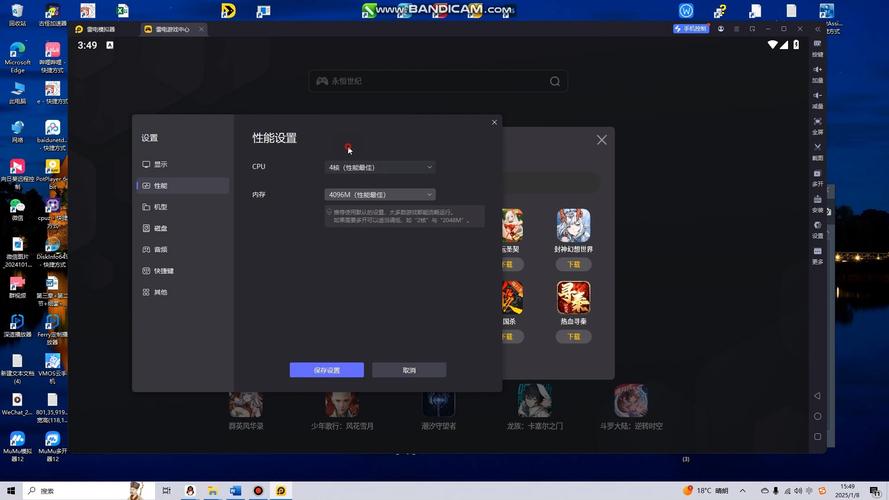Tap the Android recent apps square button
This screenshot has width=889, height=500.
point(818,437)
